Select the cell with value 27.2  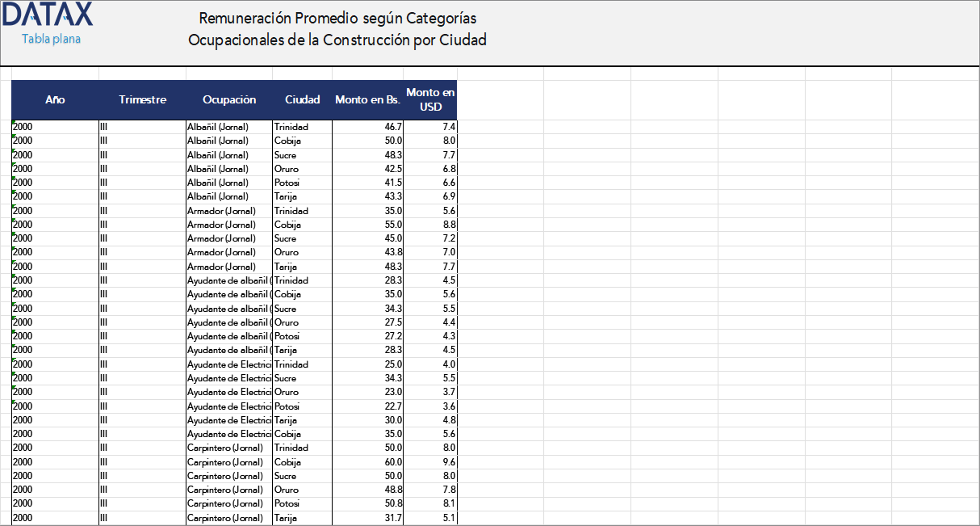[x=368, y=336]
